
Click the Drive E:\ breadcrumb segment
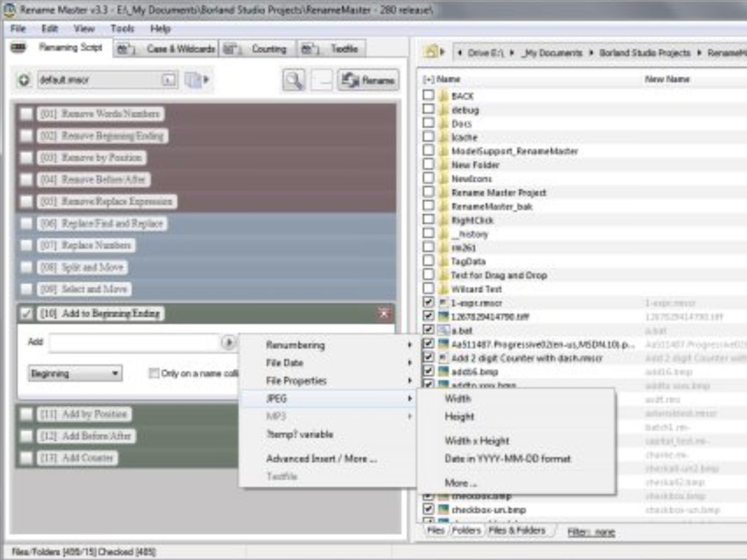486,52
